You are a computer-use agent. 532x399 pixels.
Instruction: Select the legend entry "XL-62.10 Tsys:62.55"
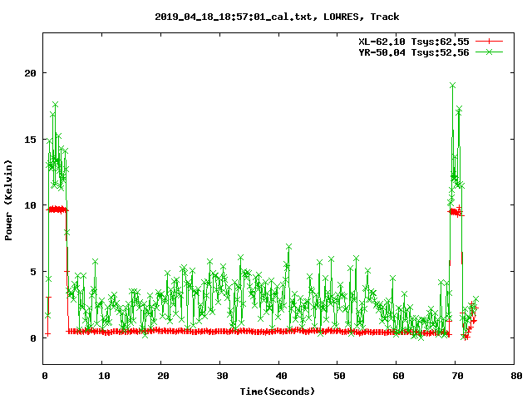pos(414,42)
